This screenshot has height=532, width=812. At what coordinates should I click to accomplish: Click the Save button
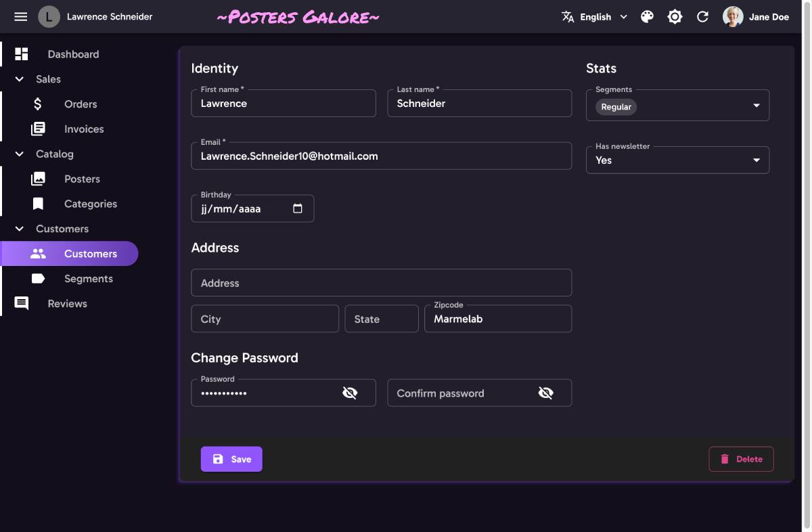(x=231, y=459)
